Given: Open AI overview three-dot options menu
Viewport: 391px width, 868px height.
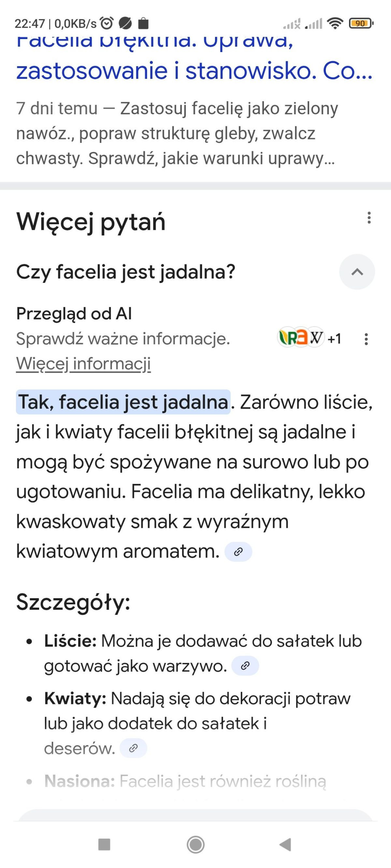Looking at the screenshot, I should 366,339.
